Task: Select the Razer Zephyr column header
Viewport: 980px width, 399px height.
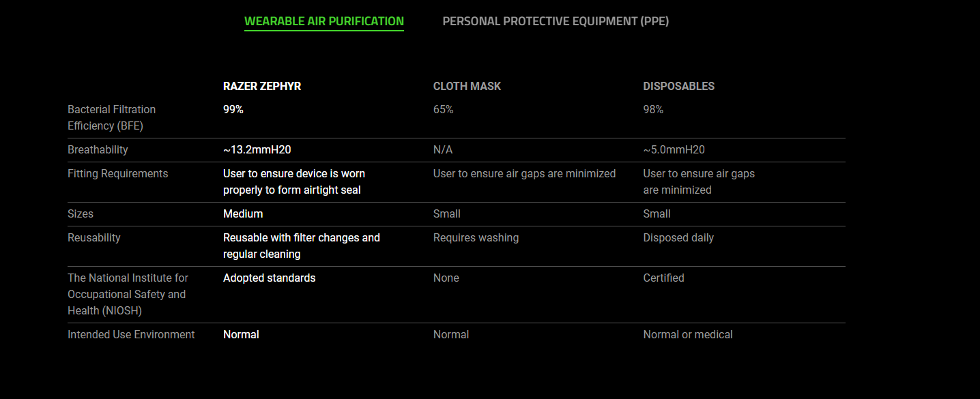Action: click(x=262, y=87)
